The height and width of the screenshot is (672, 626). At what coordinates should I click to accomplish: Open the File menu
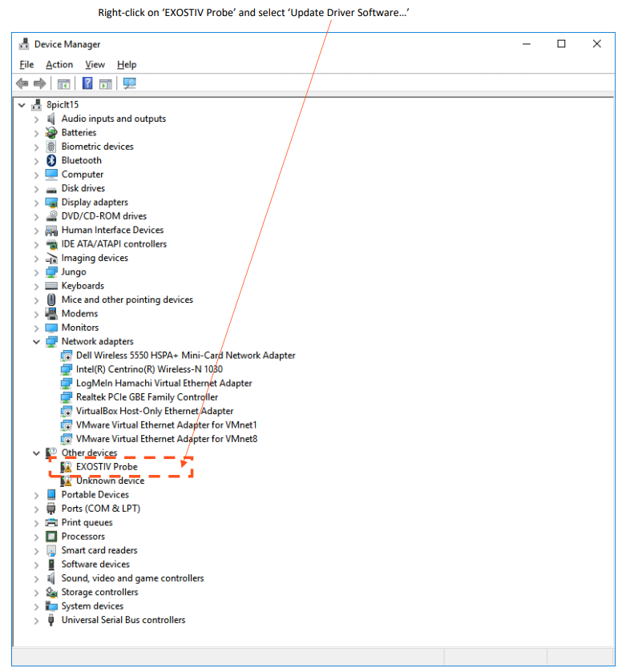26,65
